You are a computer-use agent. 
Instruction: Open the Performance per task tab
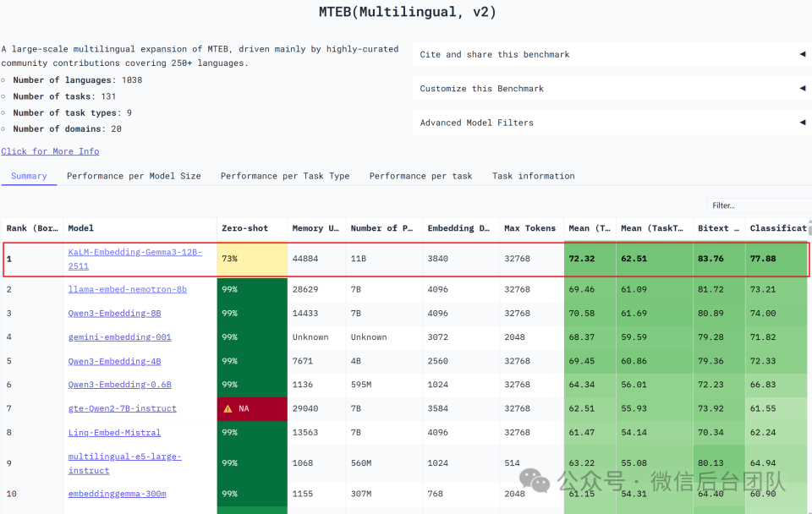420,176
